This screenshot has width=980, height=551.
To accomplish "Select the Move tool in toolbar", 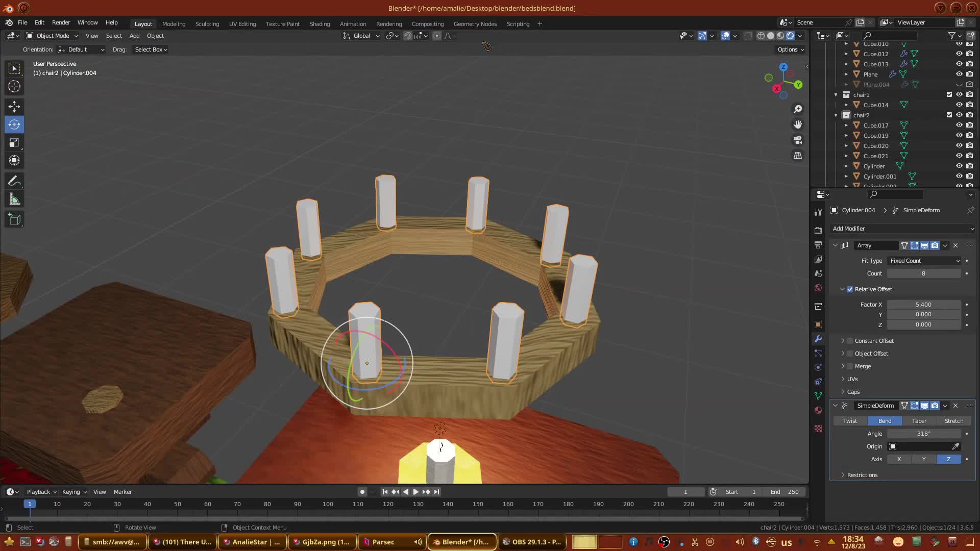I will click(x=14, y=106).
